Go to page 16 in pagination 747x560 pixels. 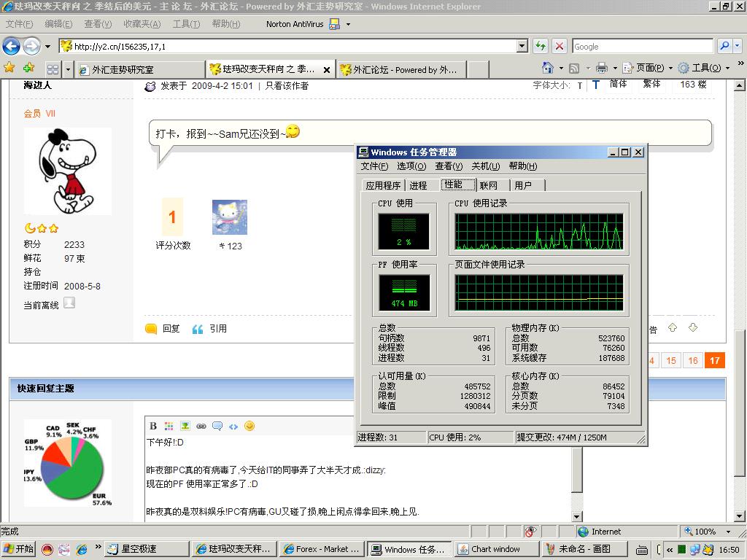[693, 360]
